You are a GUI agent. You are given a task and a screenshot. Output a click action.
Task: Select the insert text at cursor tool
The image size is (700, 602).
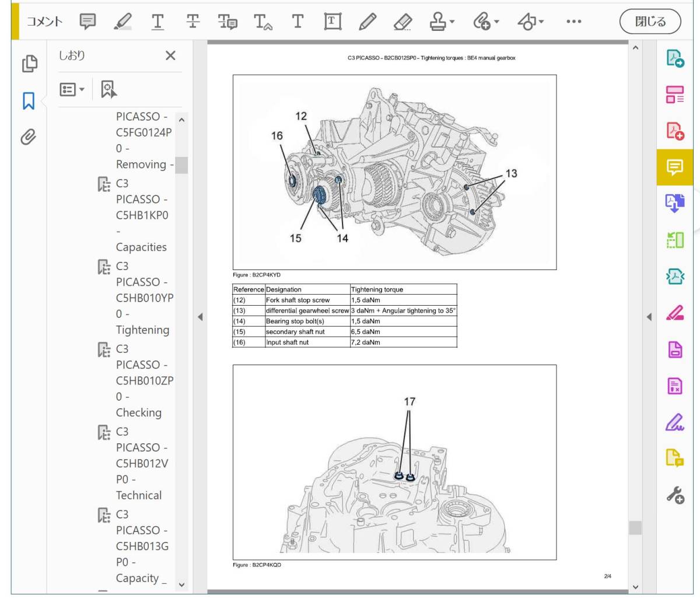(262, 22)
